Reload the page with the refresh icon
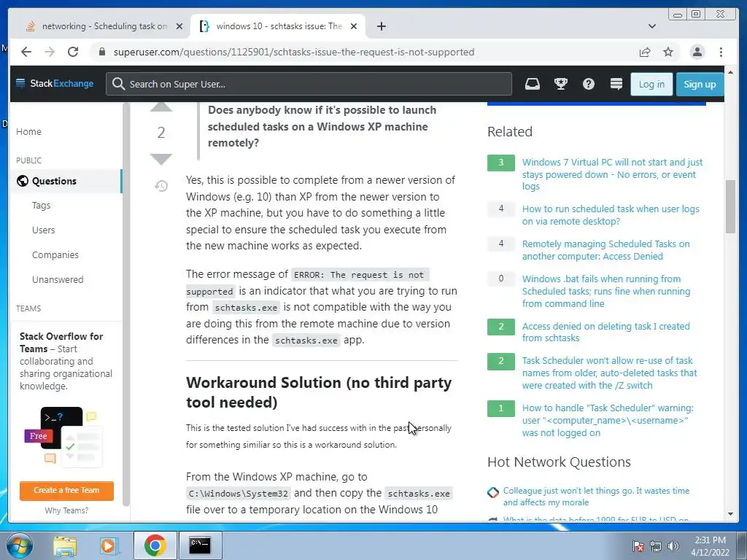The height and width of the screenshot is (560, 747). point(73,52)
